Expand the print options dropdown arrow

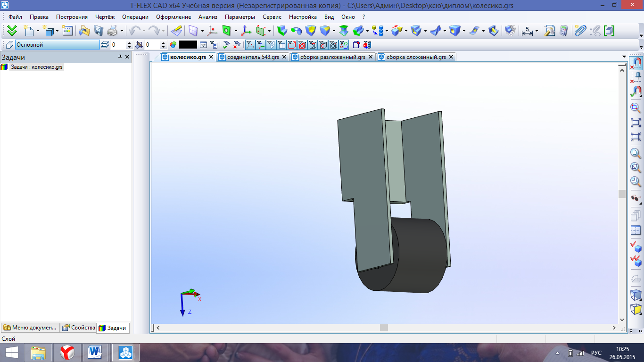122,31
